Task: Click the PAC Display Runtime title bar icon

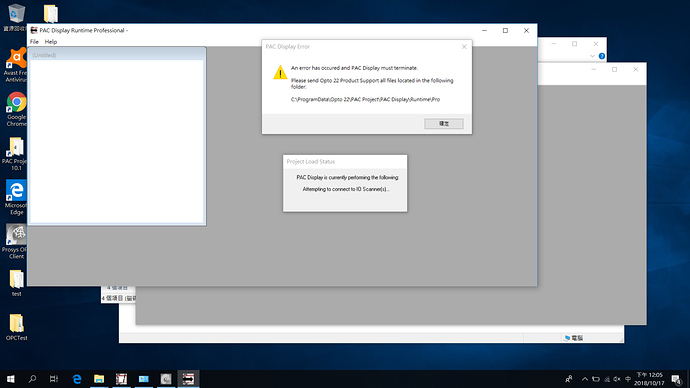Action: pos(34,30)
